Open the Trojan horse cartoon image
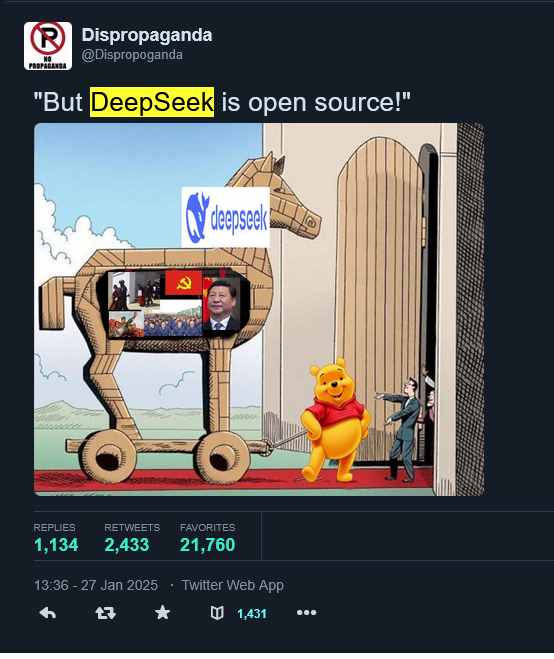This screenshot has width=554, height=659. tap(259, 309)
